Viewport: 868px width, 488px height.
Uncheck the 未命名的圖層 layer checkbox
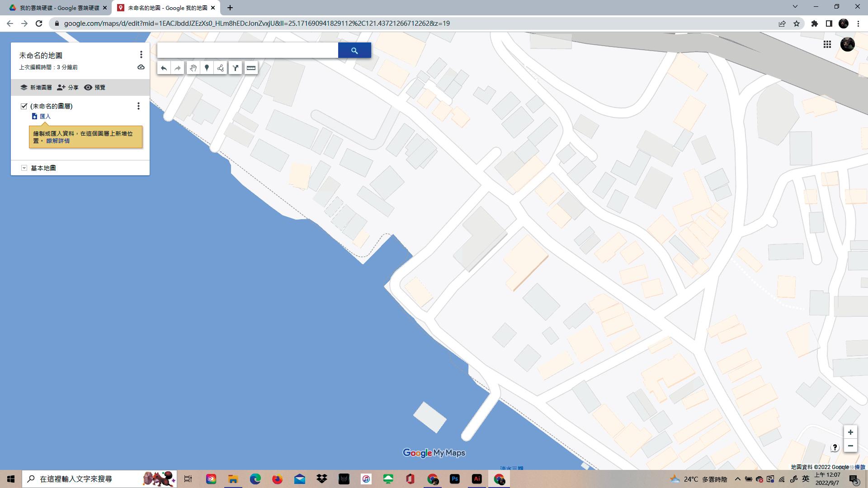(24, 106)
